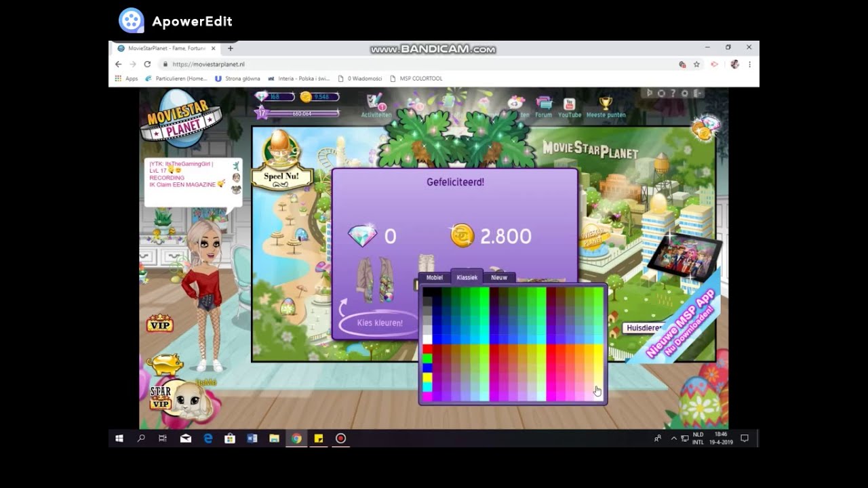Click the player status speech bubble
The height and width of the screenshot is (488, 868).
coord(193,182)
